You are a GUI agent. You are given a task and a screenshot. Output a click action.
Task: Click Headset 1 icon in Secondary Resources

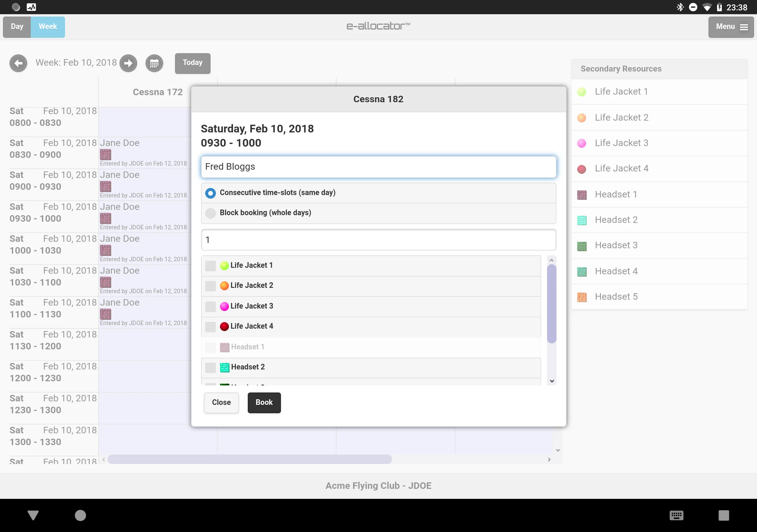coord(582,194)
